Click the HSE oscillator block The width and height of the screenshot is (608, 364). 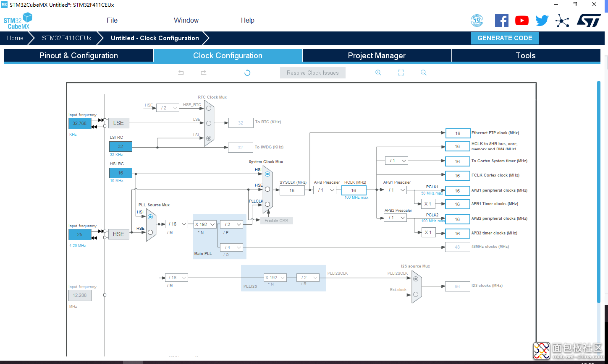click(119, 234)
